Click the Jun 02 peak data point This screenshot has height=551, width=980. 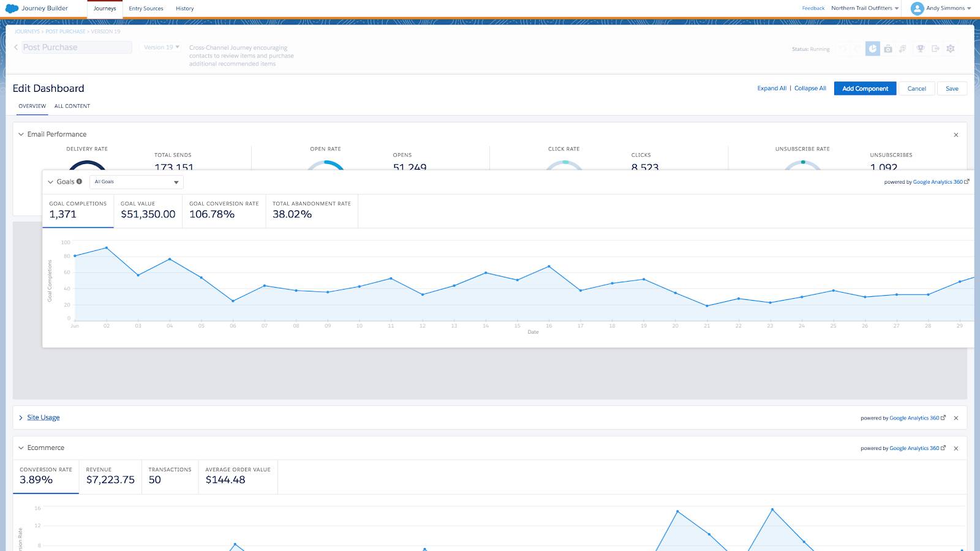coord(107,248)
